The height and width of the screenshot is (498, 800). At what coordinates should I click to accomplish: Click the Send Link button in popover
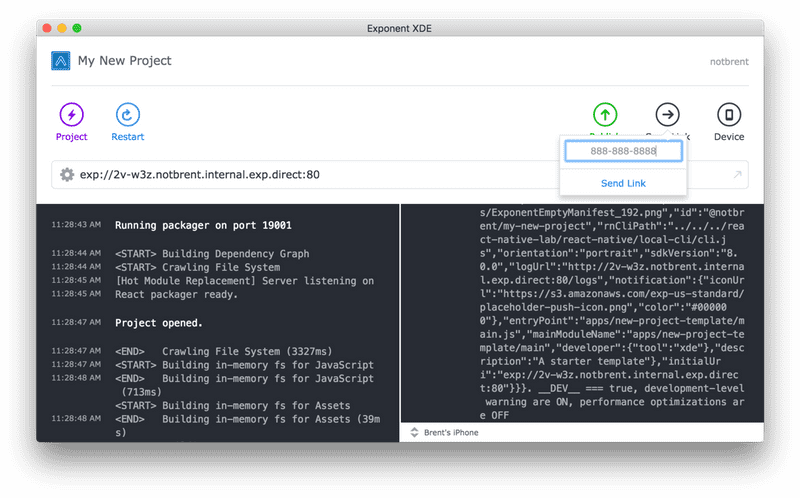pos(623,183)
